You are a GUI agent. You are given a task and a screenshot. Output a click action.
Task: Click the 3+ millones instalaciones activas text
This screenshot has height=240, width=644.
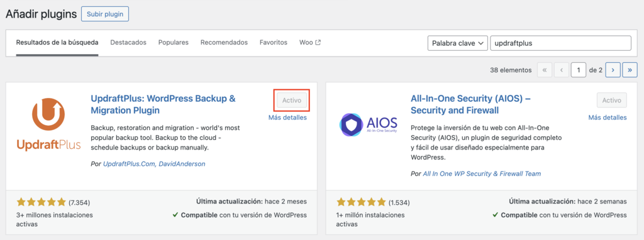tap(55, 219)
